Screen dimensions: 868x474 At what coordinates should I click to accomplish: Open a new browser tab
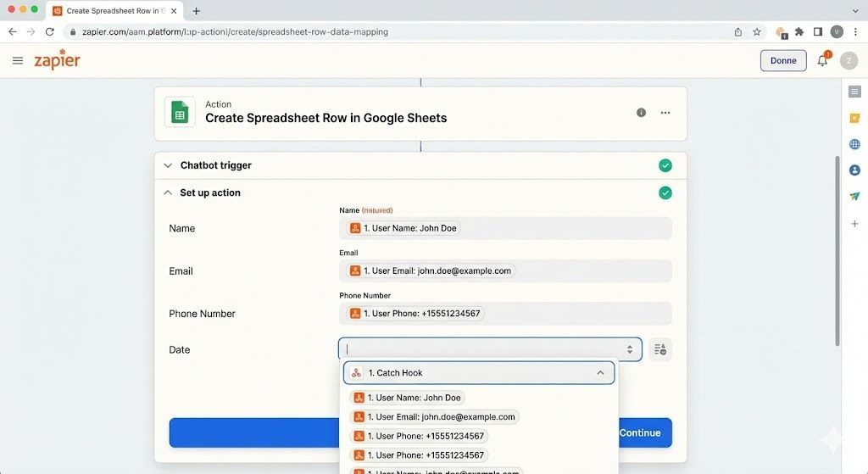[x=196, y=10]
